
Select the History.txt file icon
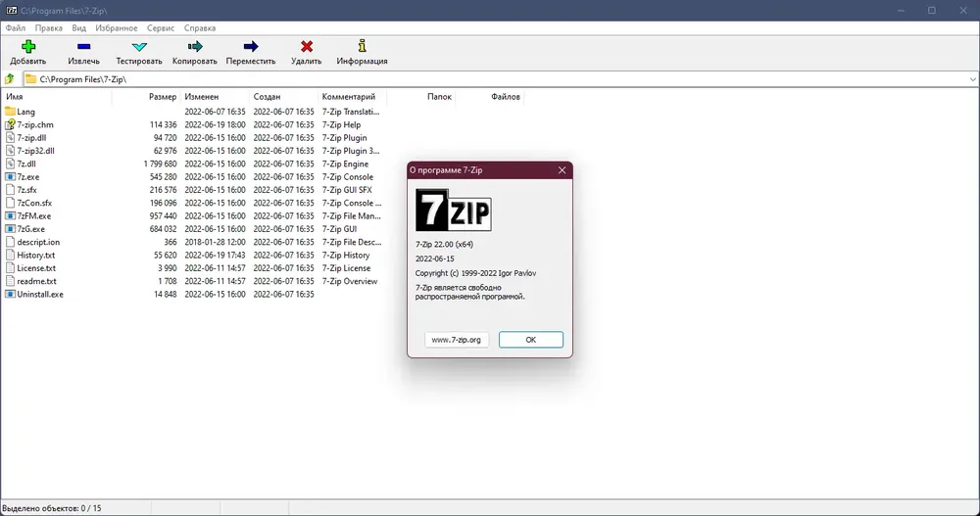[10, 255]
